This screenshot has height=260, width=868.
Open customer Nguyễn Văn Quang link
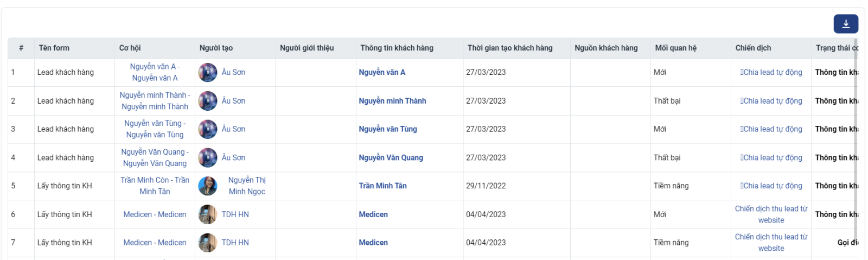coord(391,157)
